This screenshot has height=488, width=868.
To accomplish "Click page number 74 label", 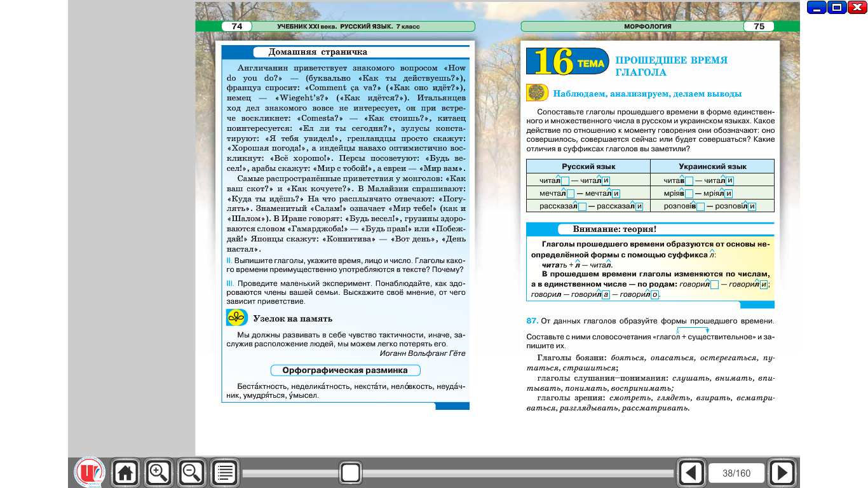I will pos(237,26).
